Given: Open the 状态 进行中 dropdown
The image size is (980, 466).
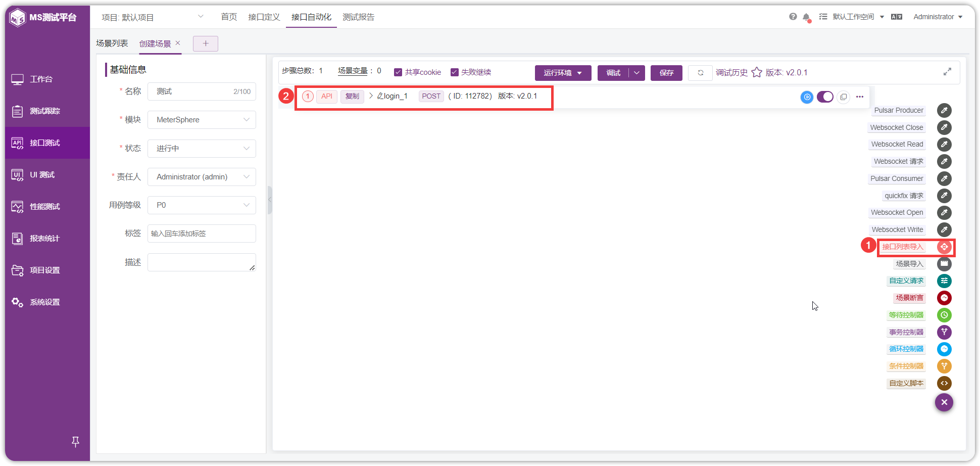Looking at the screenshot, I should coord(202,149).
